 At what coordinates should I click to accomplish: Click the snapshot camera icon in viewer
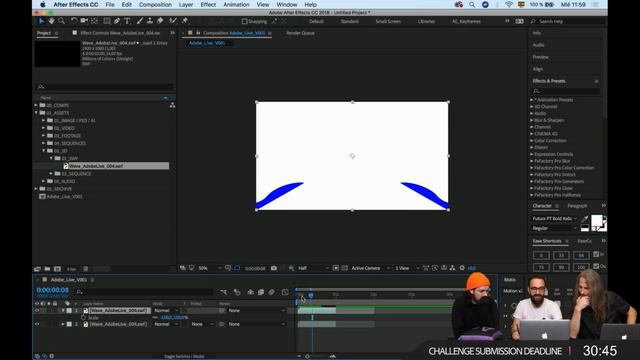click(x=274, y=268)
